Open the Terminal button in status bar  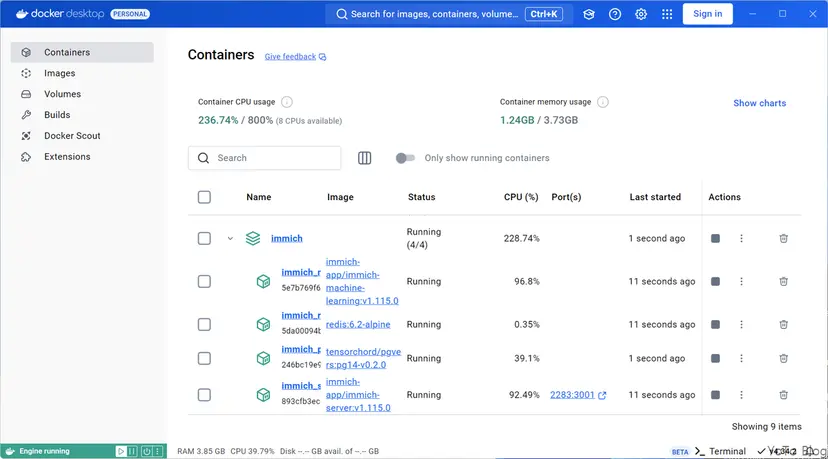(x=721, y=451)
